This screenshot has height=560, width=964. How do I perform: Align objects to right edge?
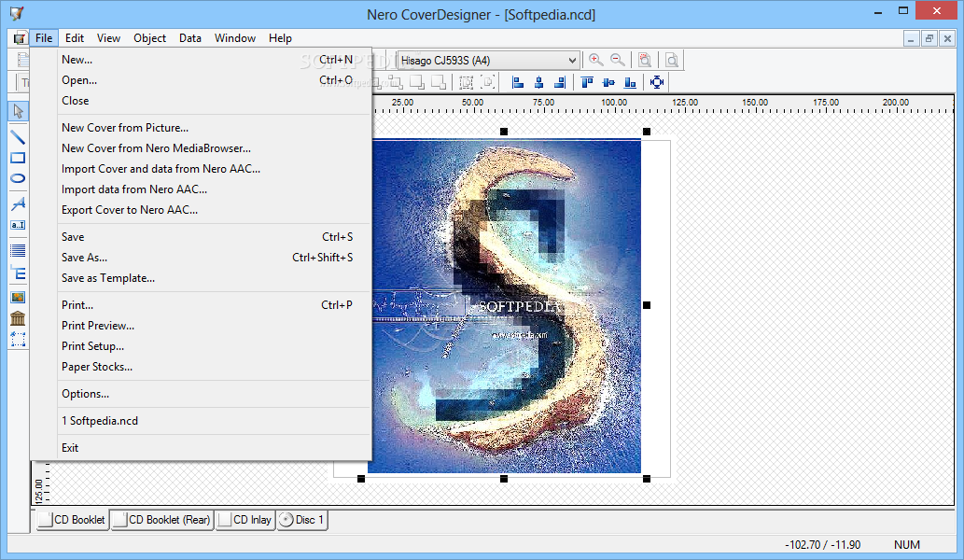pyautogui.click(x=560, y=82)
